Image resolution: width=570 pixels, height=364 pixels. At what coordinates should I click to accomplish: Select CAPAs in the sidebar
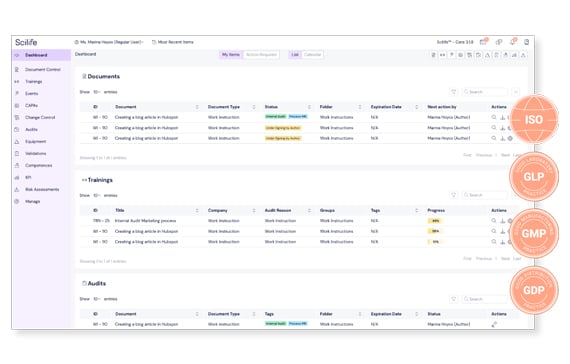click(31, 105)
